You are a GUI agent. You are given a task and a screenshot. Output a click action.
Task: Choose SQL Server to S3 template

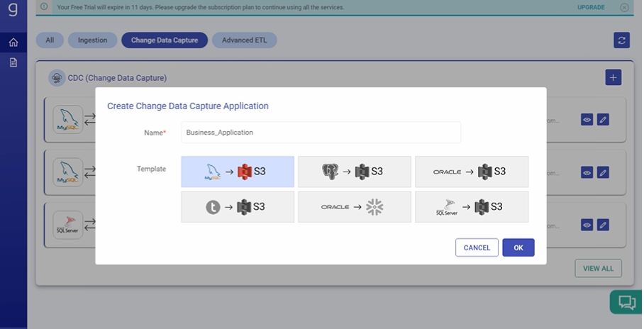[x=472, y=207]
